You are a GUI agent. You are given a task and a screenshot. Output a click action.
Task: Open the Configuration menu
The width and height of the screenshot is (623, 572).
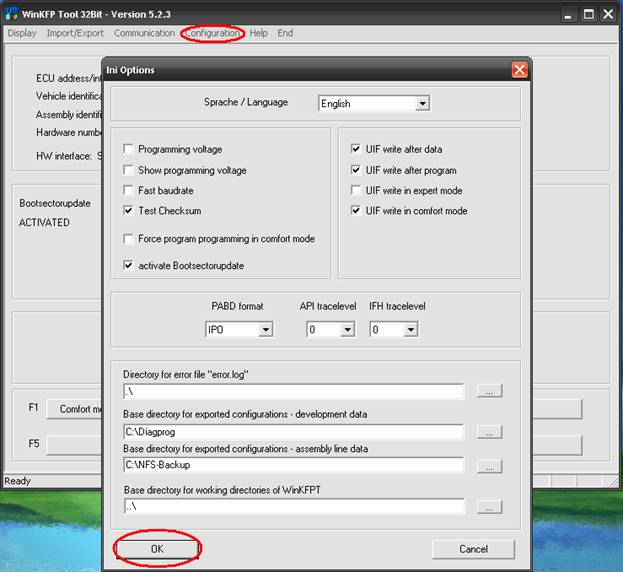point(213,33)
